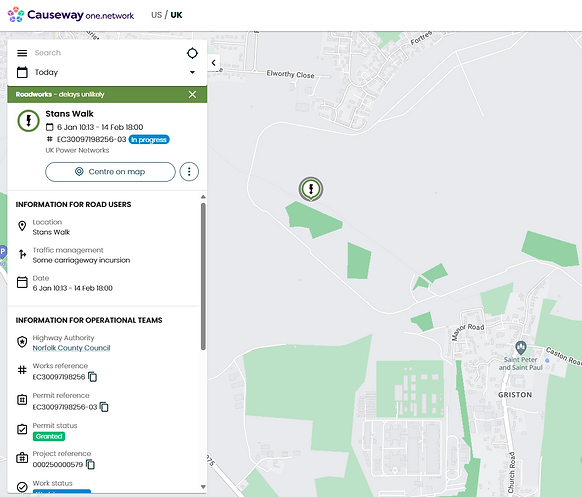Copy the Project reference 000250000579
Image resolution: width=582 pixels, height=497 pixels.
(x=91, y=464)
